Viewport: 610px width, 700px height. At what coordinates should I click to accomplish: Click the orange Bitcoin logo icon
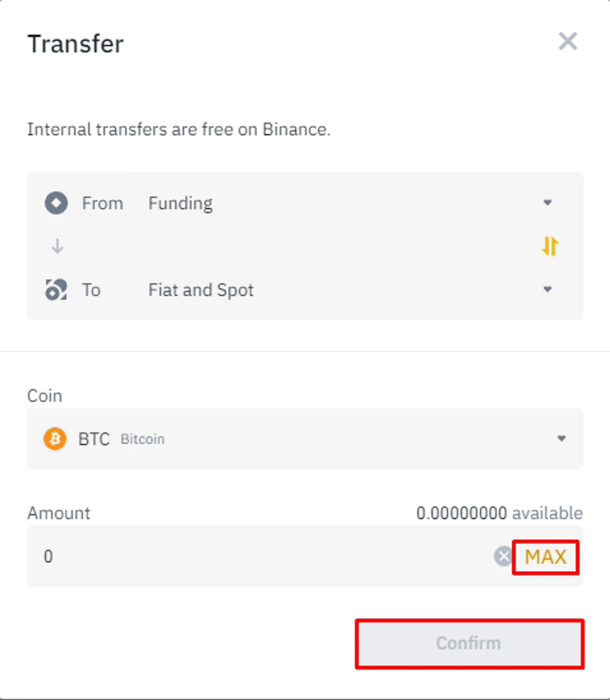coord(55,439)
